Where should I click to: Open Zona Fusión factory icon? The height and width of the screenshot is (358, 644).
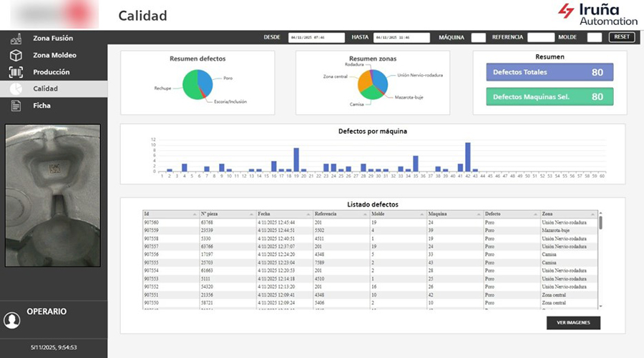point(16,38)
